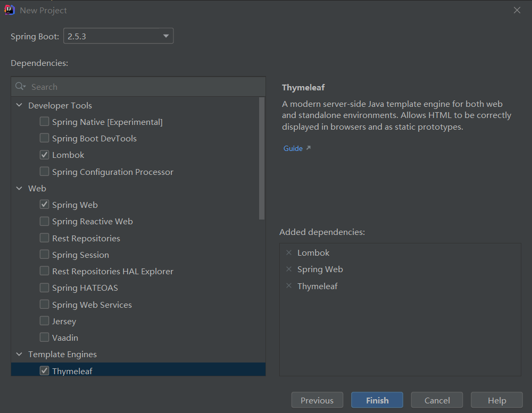
Task: Click the search magnifier icon
Action: pos(20,87)
